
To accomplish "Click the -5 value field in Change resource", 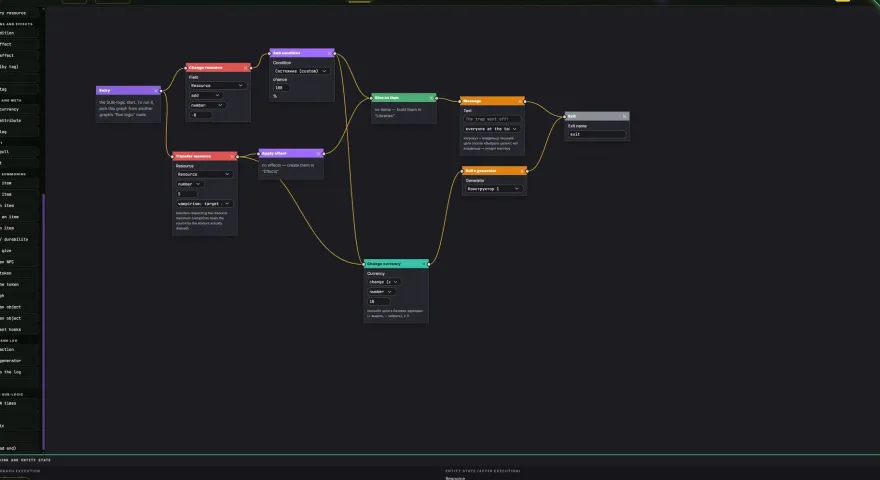I will coord(200,115).
